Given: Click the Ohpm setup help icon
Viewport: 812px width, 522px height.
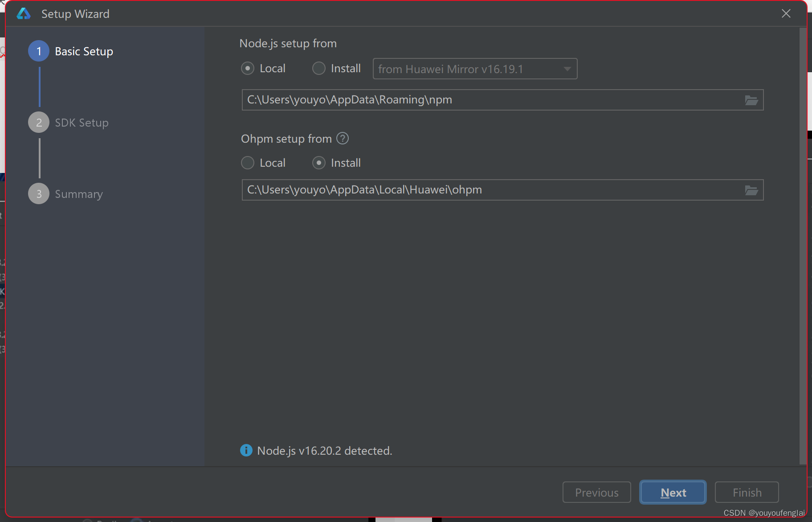Looking at the screenshot, I should (343, 139).
